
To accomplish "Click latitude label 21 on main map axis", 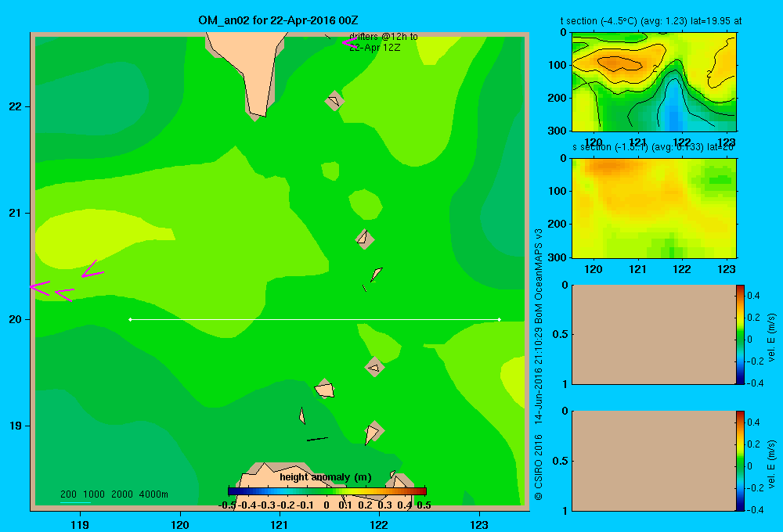I will [x=15, y=213].
